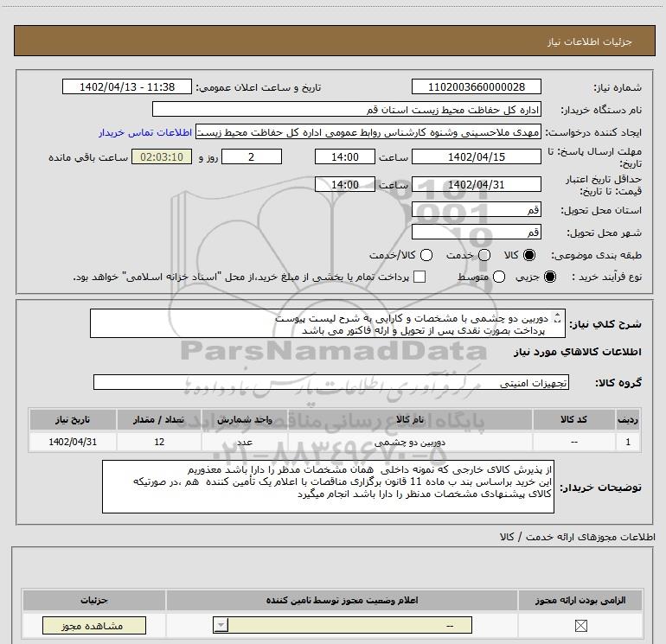
Task: Click the اعلام وضعیت مجوز توسط تامین کننده header
Action: pos(342,600)
